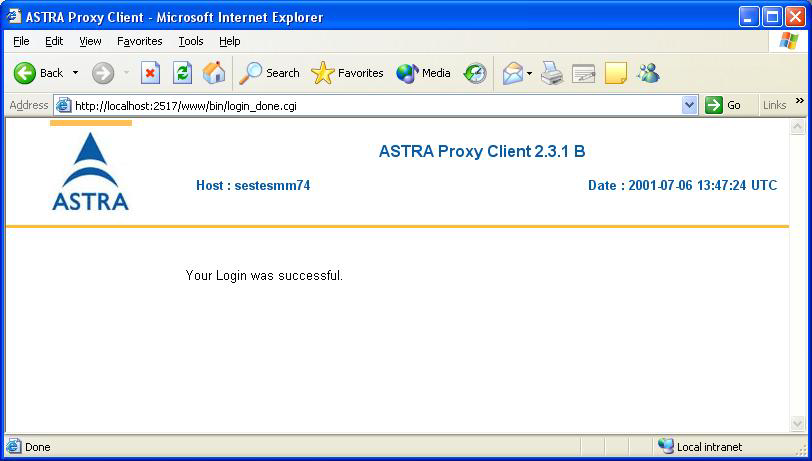Viewport: 812px width, 461px height.
Task: Open the Messenger icon in toolbar
Action: click(x=648, y=73)
